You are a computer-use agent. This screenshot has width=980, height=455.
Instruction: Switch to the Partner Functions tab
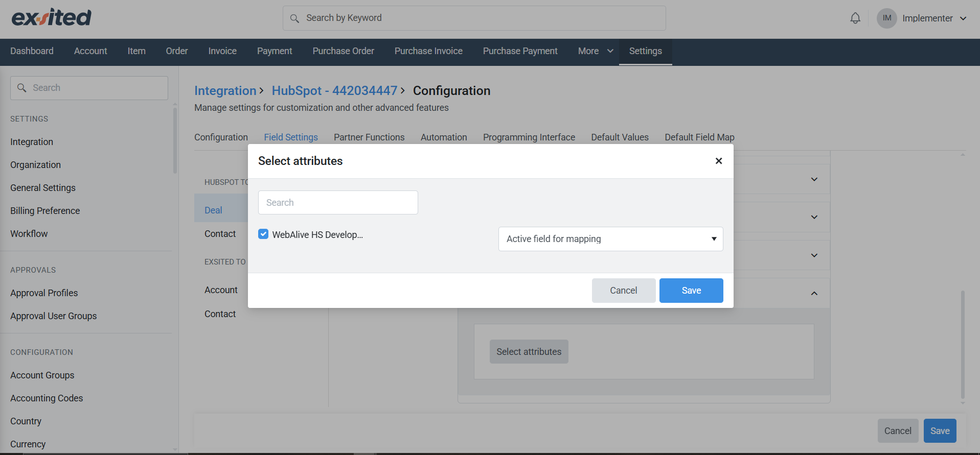tap(369, 137)
